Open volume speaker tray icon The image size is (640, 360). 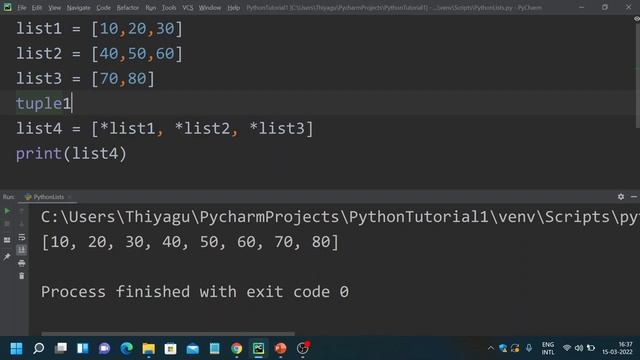(x=579, y=348)
